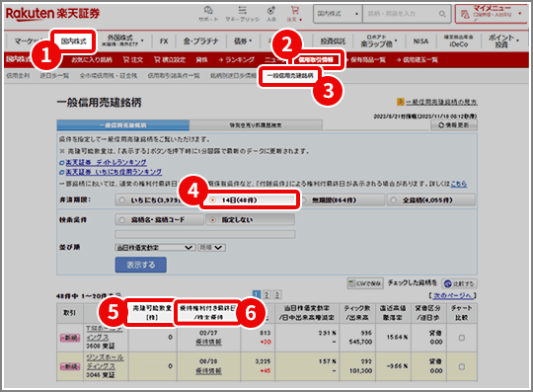Select the 指定しない search condition radio
533x392 pixels.
tap(212, 220)
